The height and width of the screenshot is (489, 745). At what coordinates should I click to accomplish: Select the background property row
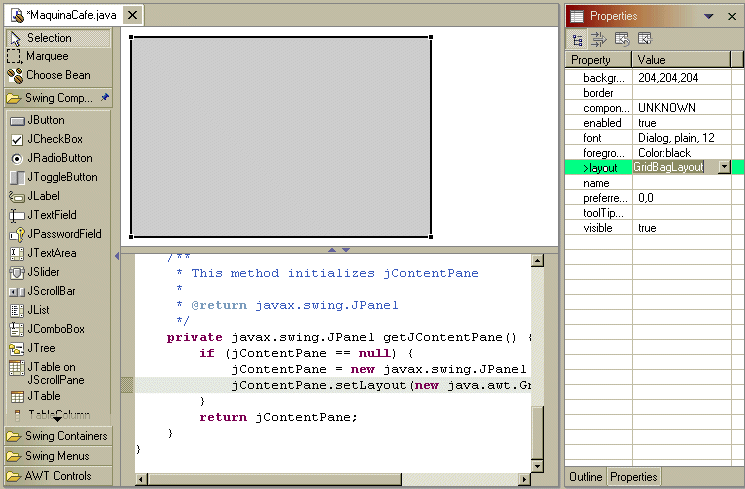pos(648,77)
